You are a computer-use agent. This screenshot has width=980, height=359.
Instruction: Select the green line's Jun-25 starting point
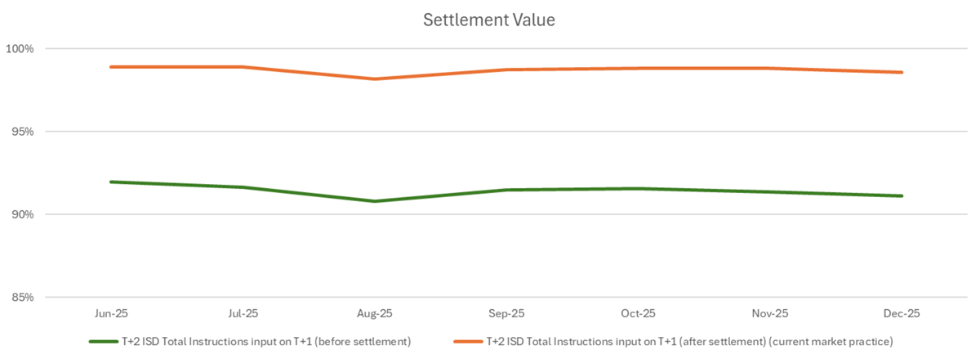coord(111,182)
